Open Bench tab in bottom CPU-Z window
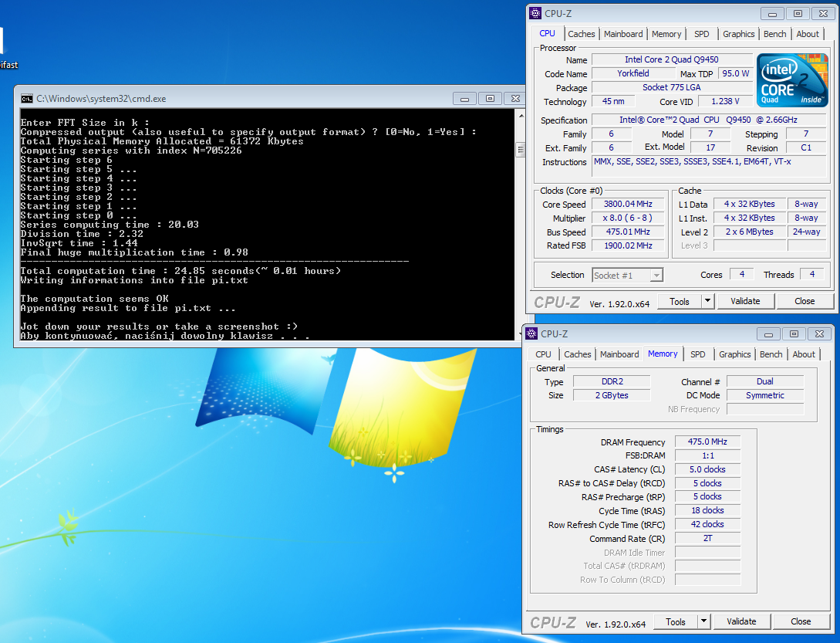The image size is (840, 643). point(771,354)
